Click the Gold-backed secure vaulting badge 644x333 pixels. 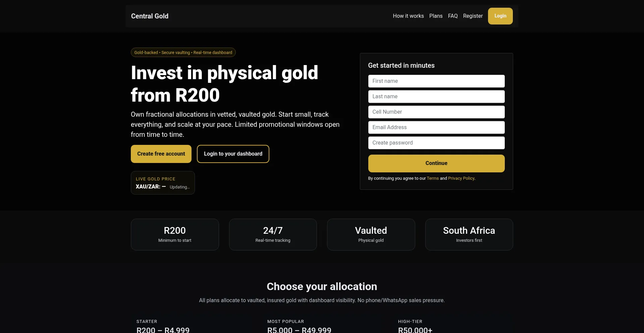tap(183, 53)
